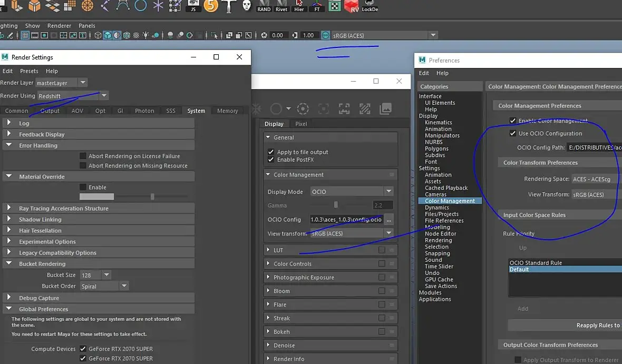This screenshot has width=622, height=364.
Task: Open the Presets menu in Render Settings
Action: click(x=29, y=71)
